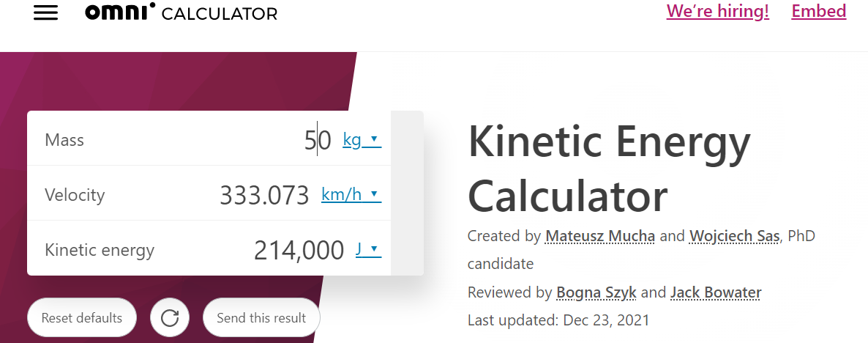Open reviewer Bogna Szyk's link

tap(596, 292)
